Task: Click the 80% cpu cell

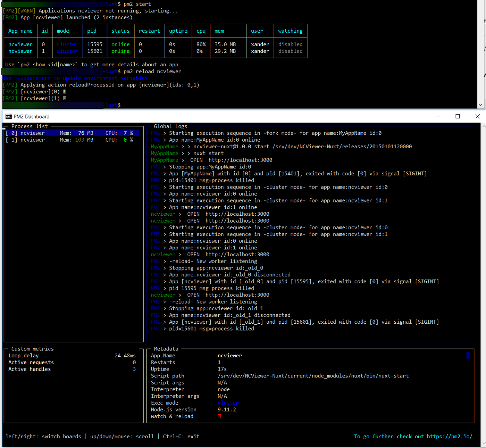Action: tap(201, 44)
